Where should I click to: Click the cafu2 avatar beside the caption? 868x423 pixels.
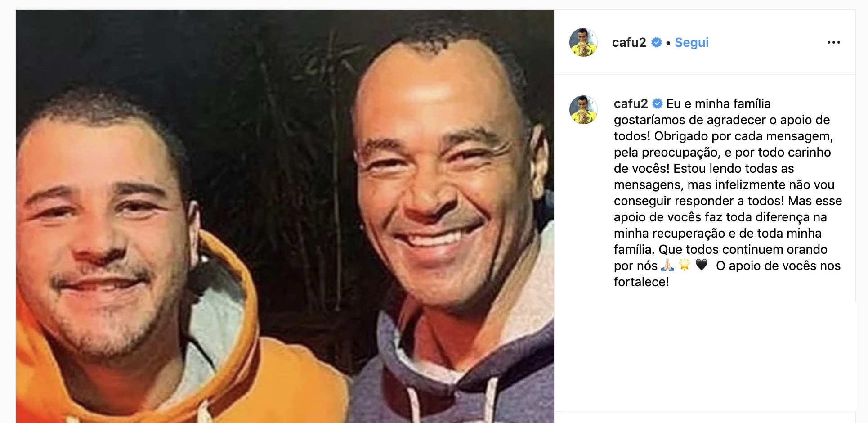point(583,110)
